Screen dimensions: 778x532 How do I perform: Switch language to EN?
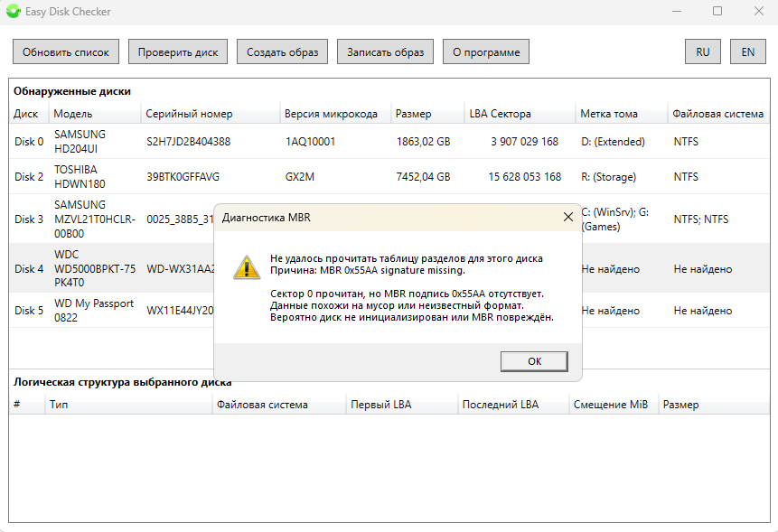(747, 52)
